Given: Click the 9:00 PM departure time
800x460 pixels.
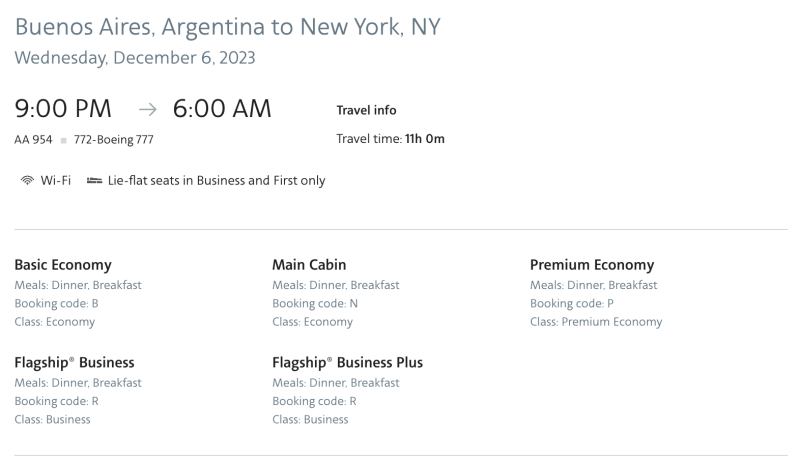Looking at the screenshot, I should (63, 109).
